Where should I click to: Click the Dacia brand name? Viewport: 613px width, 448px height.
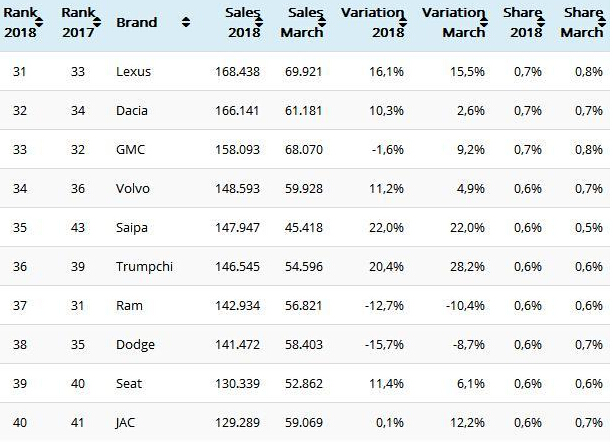click(x=133, y=112)
